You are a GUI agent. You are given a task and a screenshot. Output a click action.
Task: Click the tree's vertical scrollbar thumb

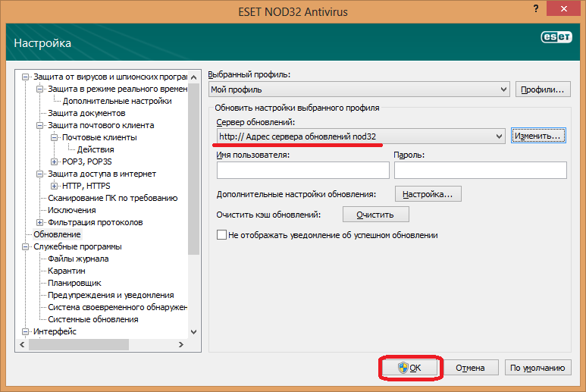(193, 169)
